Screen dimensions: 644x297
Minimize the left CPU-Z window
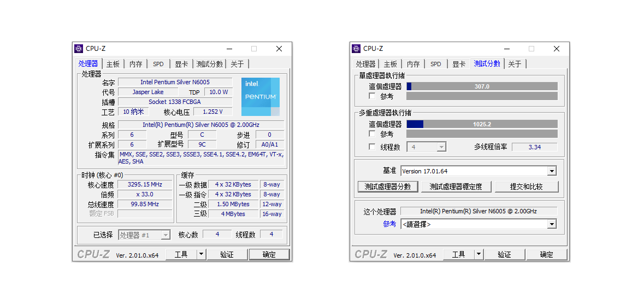[229, 49]
